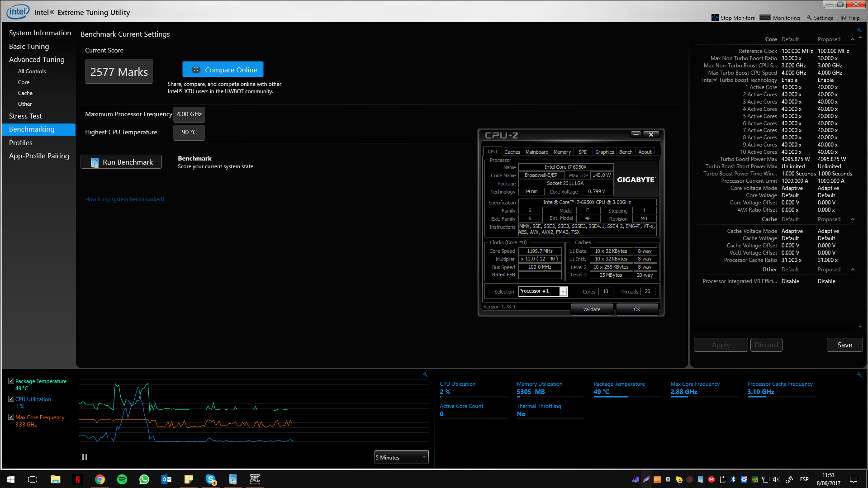The width and height of the screenshot is (868, 488).
Task: Open the 5 Minutes time range dropdown
Action: tap(401, 457)
